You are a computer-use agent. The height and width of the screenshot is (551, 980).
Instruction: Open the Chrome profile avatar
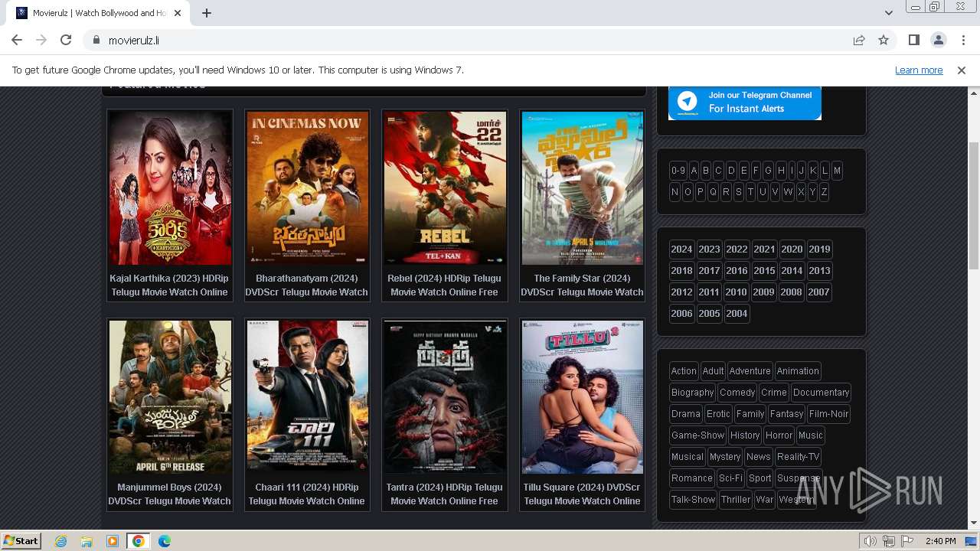[x=939, y=40]
